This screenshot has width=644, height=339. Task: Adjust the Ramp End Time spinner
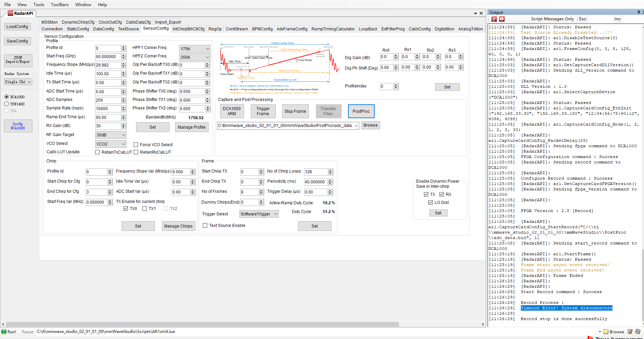(x=124, y=118)
